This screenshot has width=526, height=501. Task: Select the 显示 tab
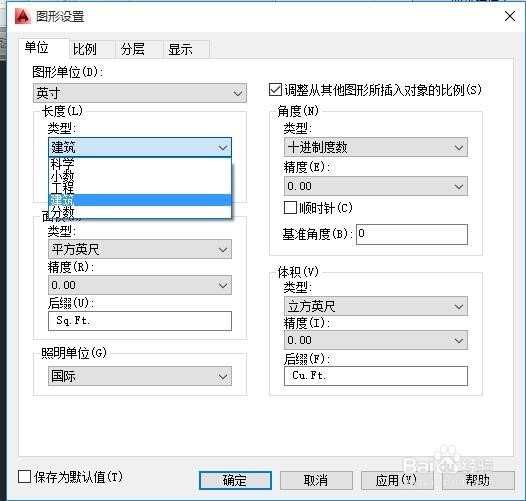(180, 49)
